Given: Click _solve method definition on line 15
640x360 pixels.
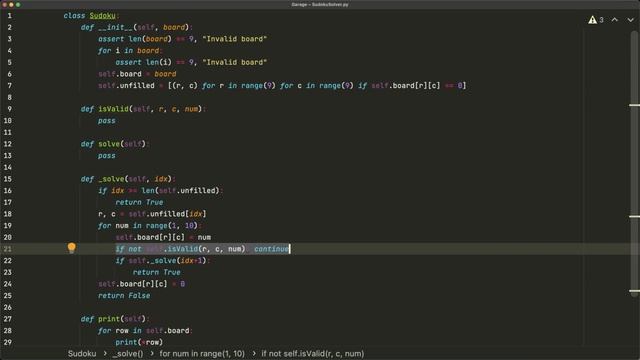Looking at the screenshot, I should tap(111, 179).
